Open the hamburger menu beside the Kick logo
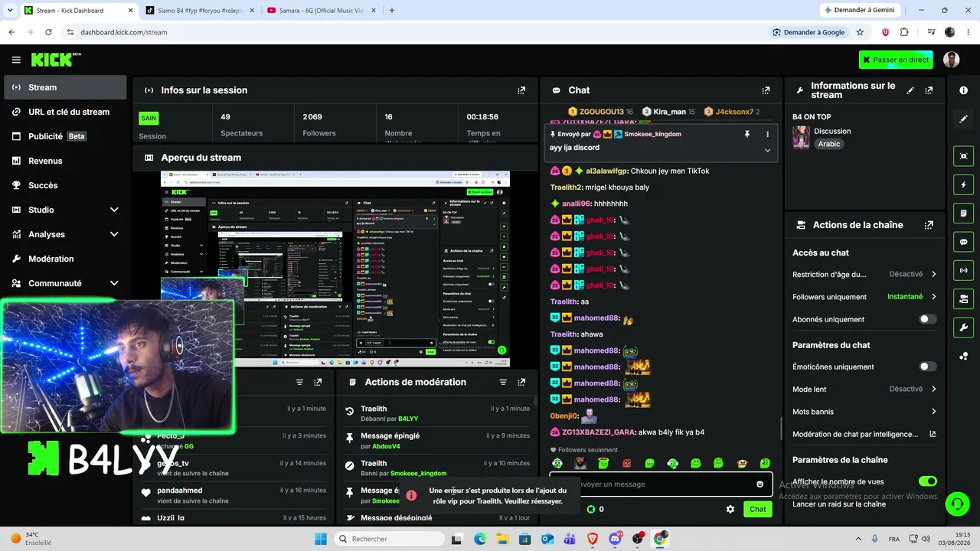980x551 pixels. coord(16,60)
